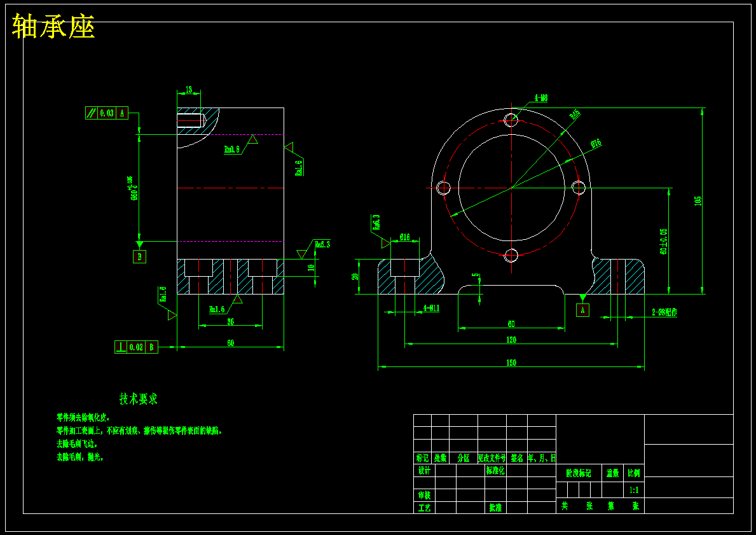
Task: Select the "年、月、日" title block cell
Action: [542, 458]
